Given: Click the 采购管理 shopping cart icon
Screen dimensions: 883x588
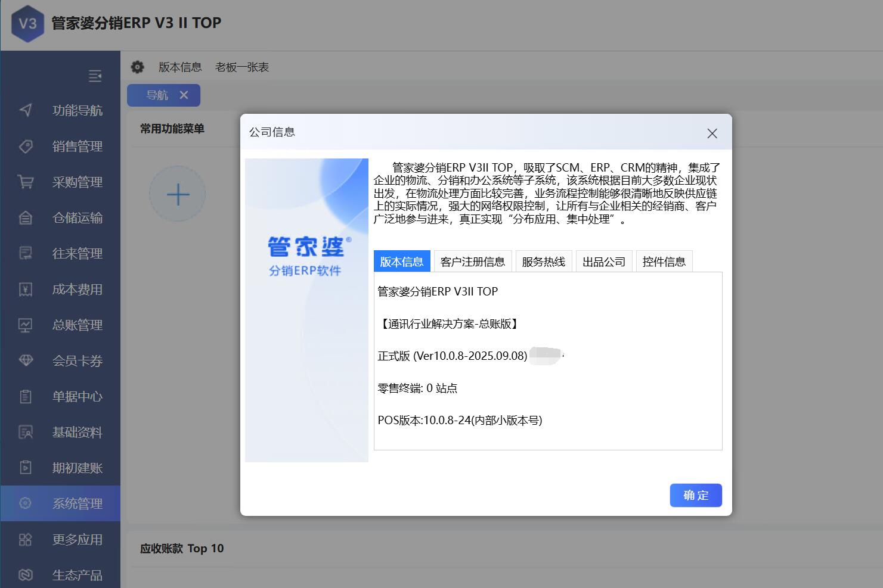Looking at the screenshot, I should [x=26, y=182].
